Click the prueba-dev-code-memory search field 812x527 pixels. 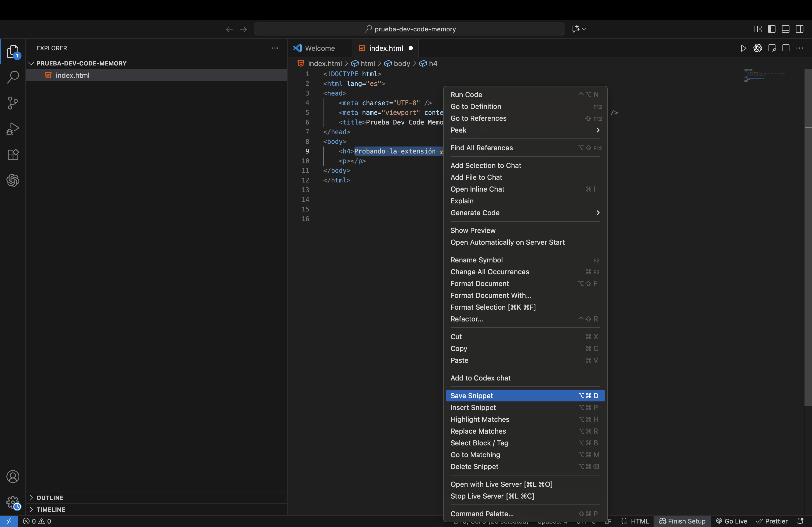click(409, 29)
